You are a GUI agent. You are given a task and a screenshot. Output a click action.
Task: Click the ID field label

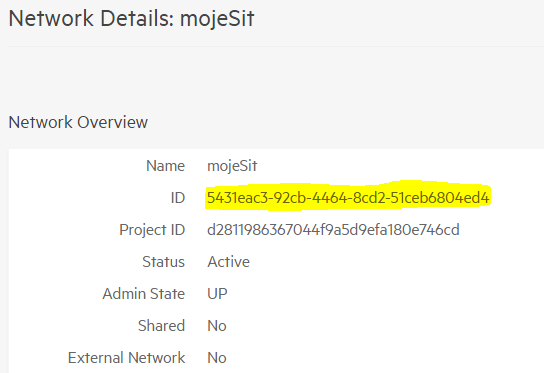(178, 198)
